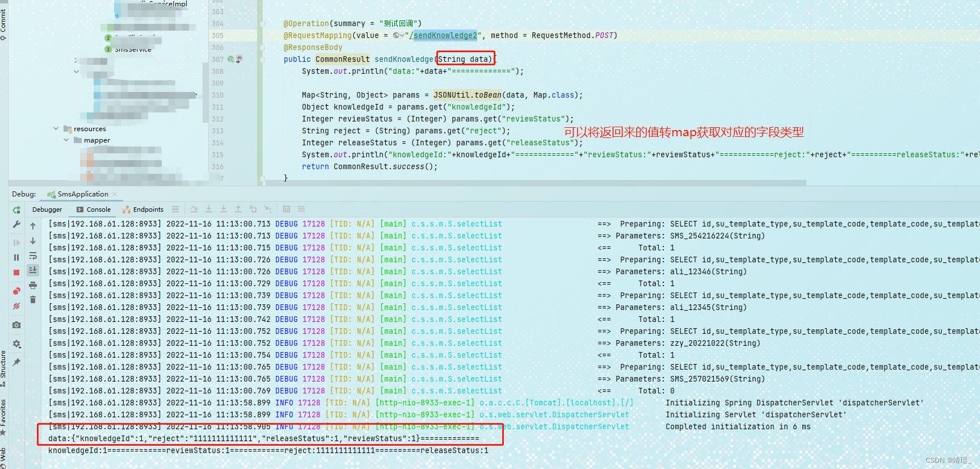Click 'Initializing Servlet dispatcherServlet' log text
Image resolution: width=980 pixels, height=469 pixels.
click(x=756, y=415)
